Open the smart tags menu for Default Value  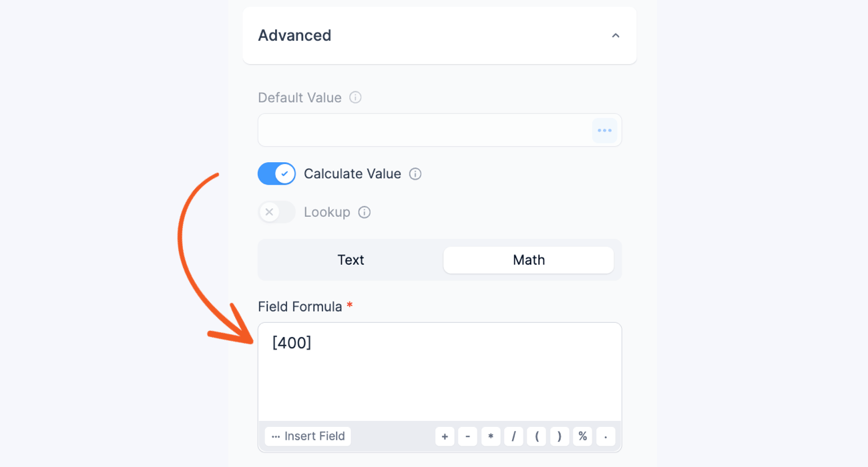605,130
